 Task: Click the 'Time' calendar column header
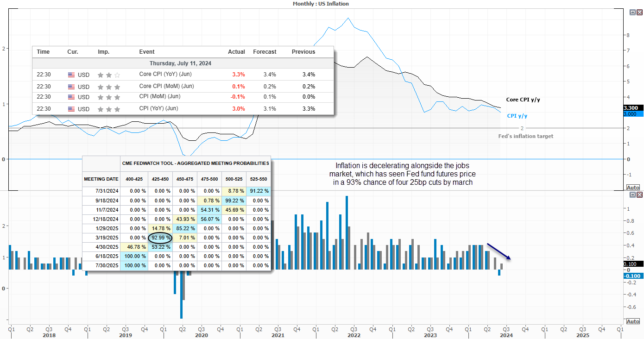click(43, 52)
